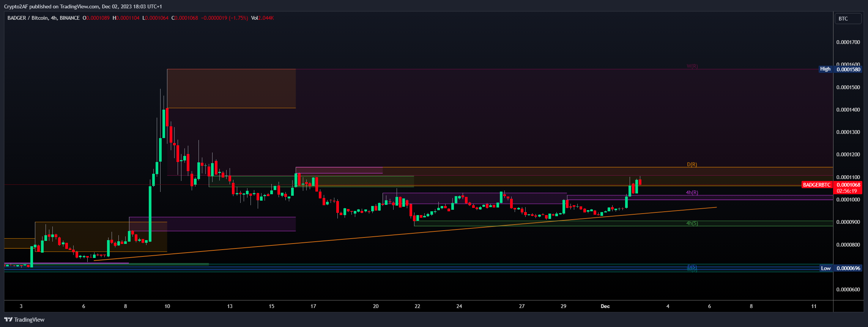The width and height of the screenshot is (868, 327).
Task: Click the low value L0.0001064
Action: (156, 18)
